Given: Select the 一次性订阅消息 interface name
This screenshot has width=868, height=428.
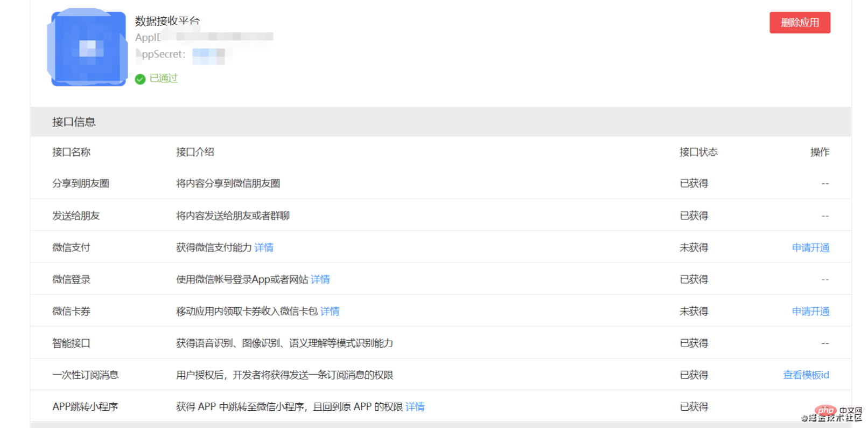Looking at the screenshot, I should coord(86,375).
